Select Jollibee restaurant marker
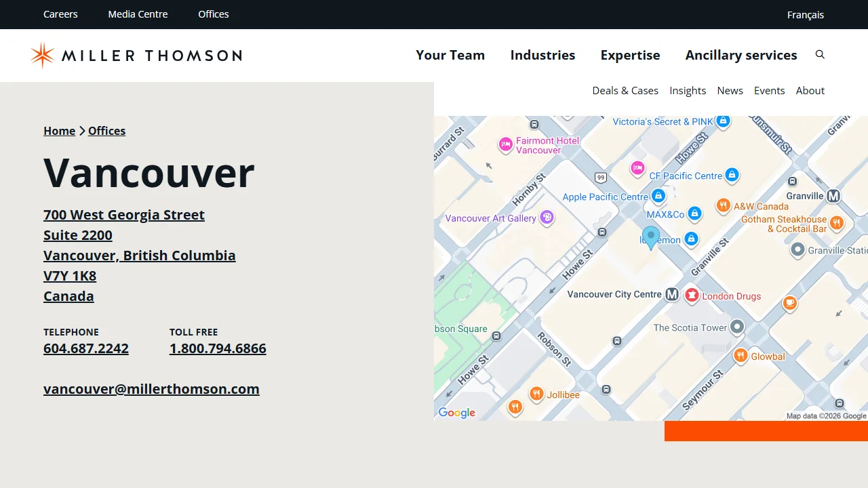Image resolution: width=868 pixels, height=488 pixels. [x=536, y=394]
